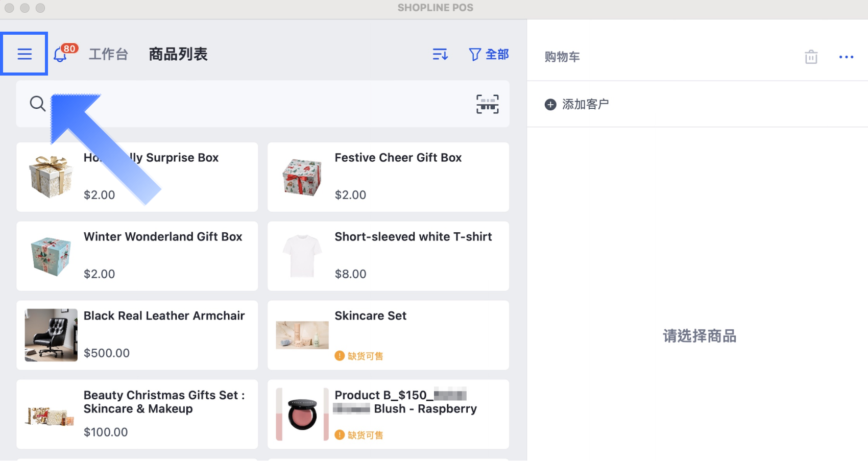868x461 pixels.
Task: Open notifications bell with 80 badge
Action: tap(64, 53)
